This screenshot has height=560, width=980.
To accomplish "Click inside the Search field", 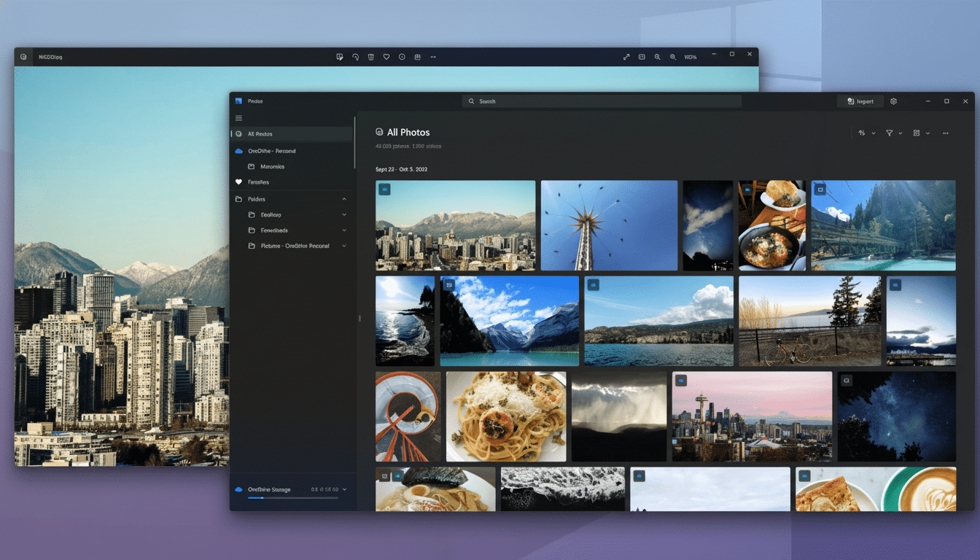I will (602, 101).
